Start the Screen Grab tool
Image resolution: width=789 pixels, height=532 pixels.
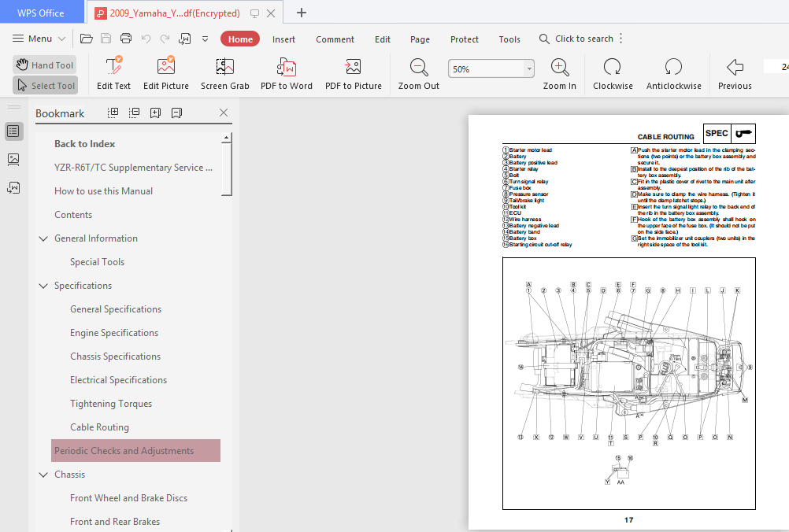[225, 73]
